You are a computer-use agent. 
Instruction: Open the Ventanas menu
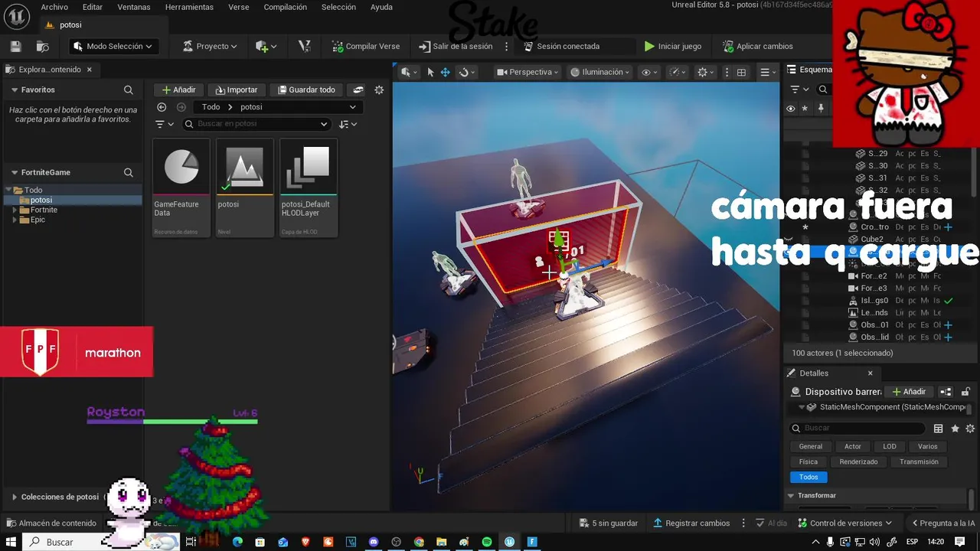(x=134, y=7)
